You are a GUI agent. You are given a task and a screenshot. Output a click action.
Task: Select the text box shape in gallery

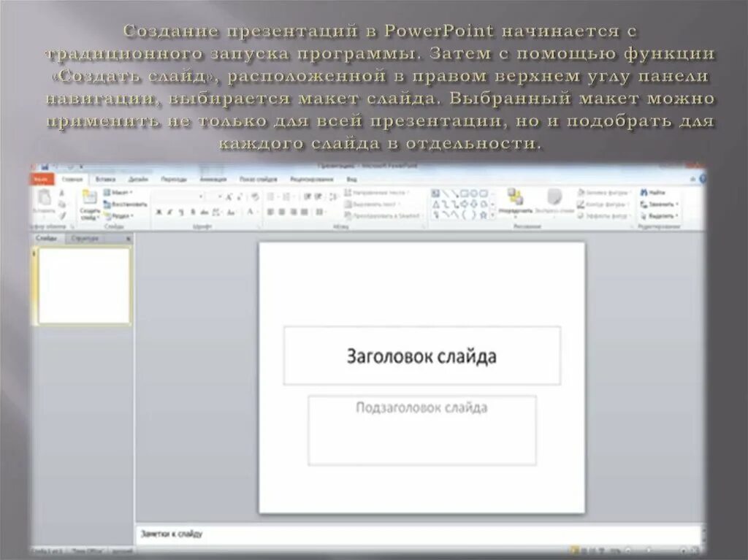click(x=435, y=193)
